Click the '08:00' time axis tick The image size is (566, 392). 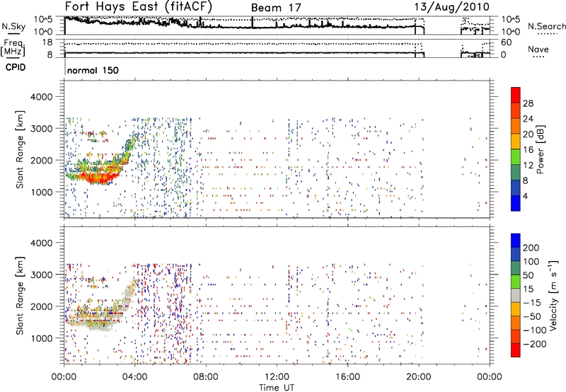coord(206,377)
